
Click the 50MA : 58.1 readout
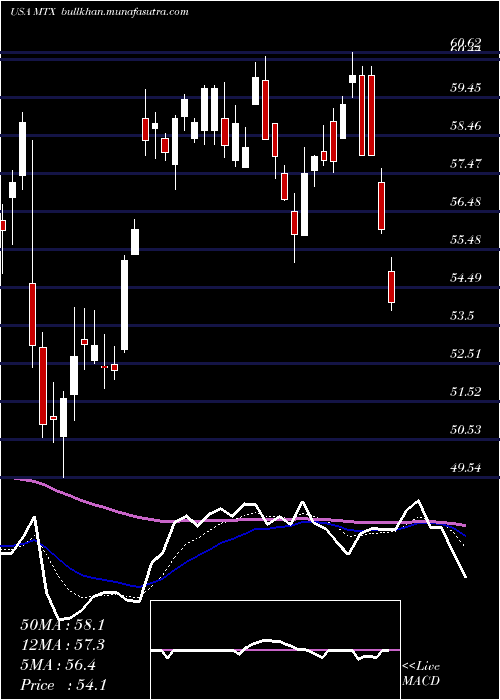63,625
